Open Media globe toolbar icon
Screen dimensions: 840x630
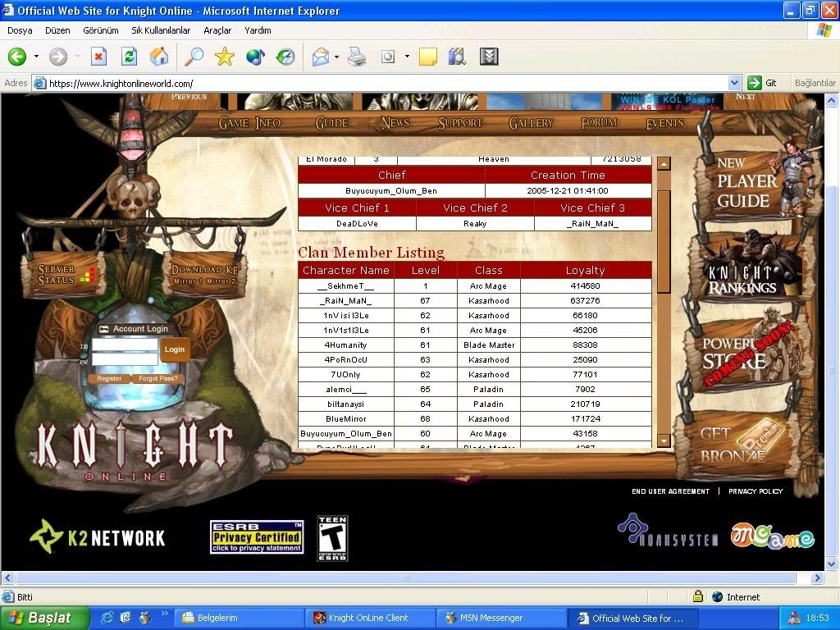click(255, 57)
